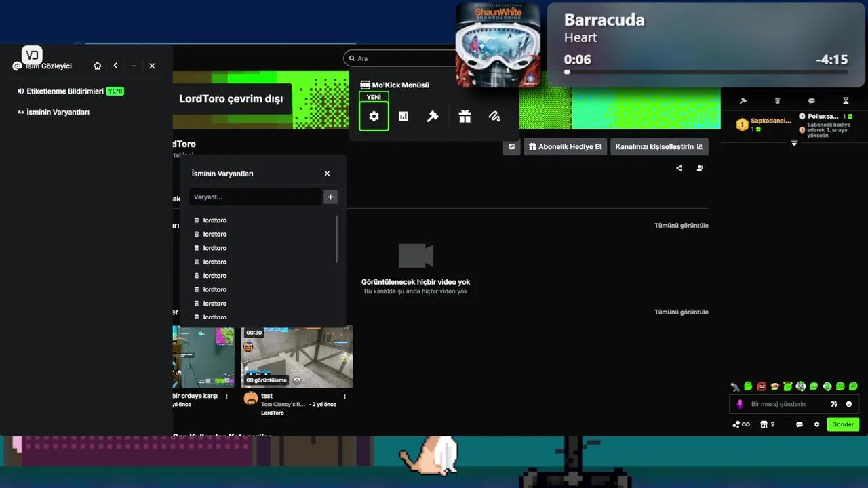
Task: Click the share icon on the channel page
Action: click(679, 168)
